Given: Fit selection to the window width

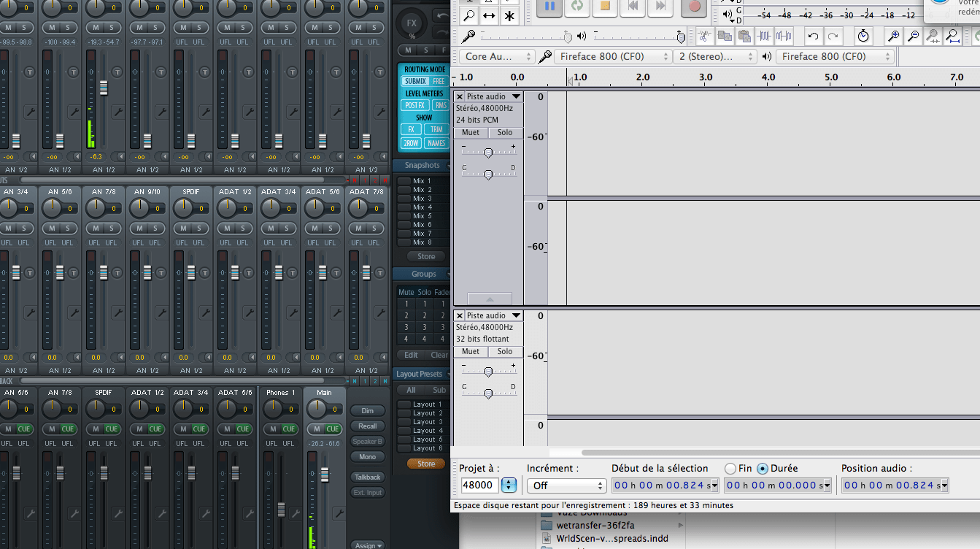Looking at the screenshot, I should (x=933, y=36).
